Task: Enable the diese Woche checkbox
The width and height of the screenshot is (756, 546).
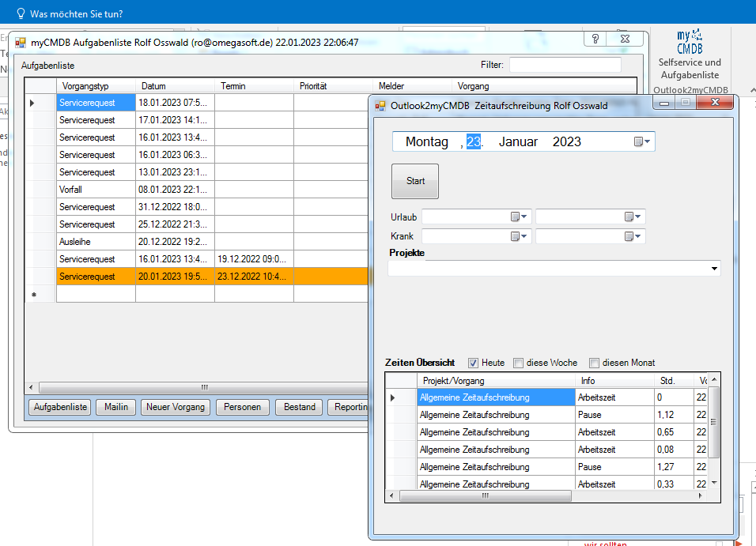Action: coord(519,363)
